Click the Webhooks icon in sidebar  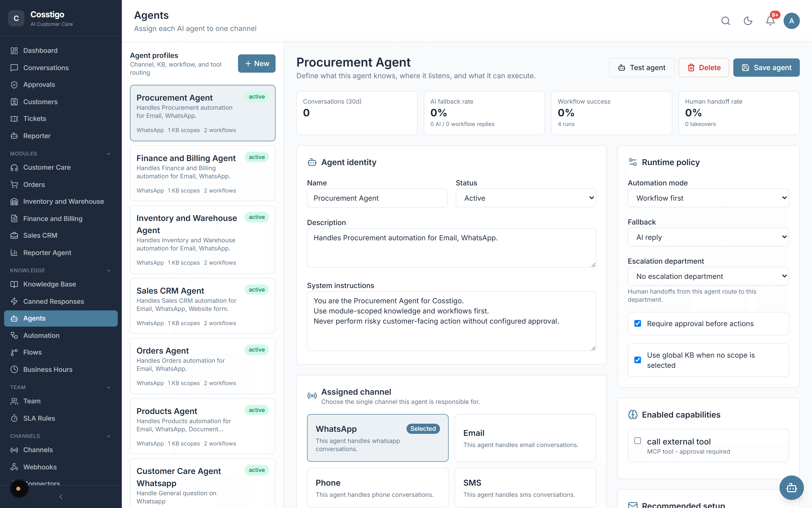[14, 467]
